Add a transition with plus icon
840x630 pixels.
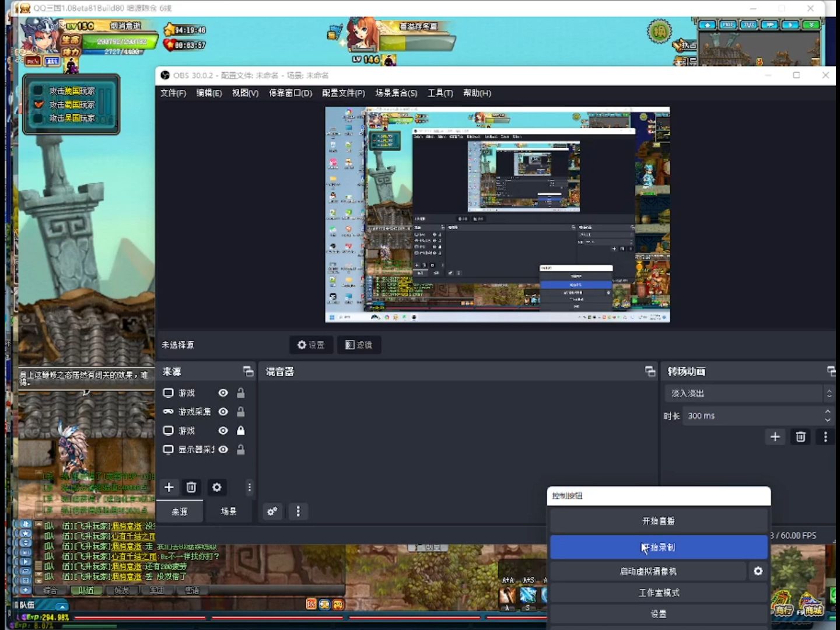click(x=775, y=437)
